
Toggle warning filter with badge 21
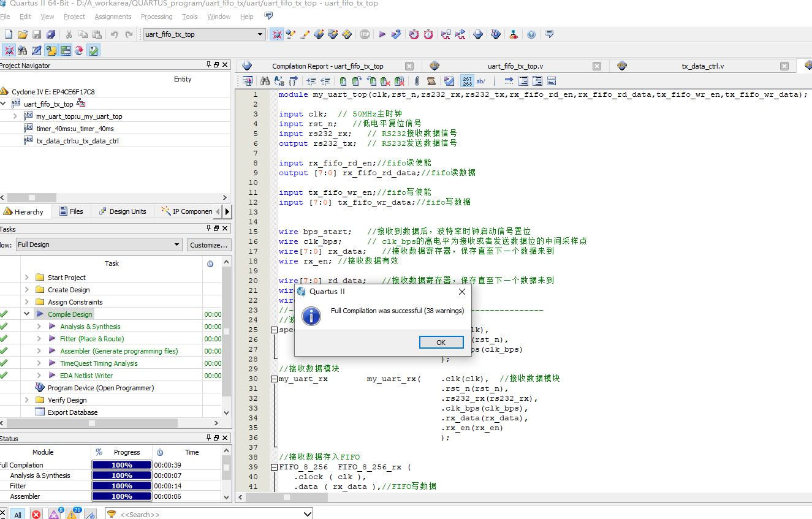[73, 514]
